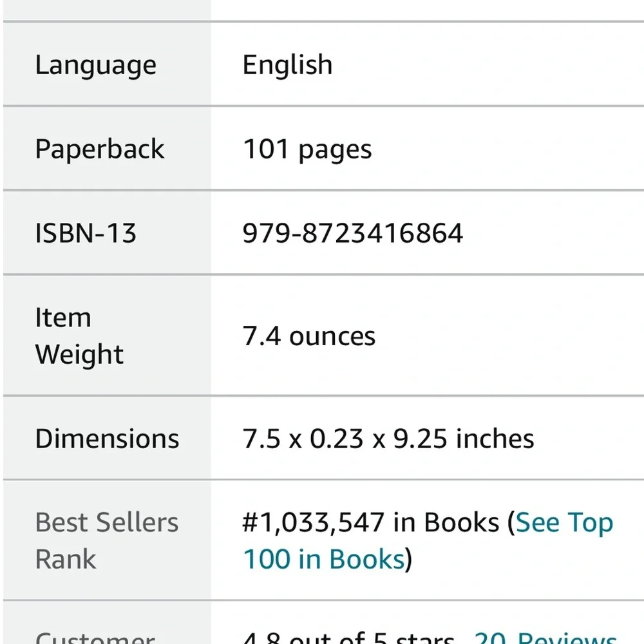Viewport: 644px width, 644px height.
Task: Click the word Rank under Best Sellers
Action: 66,559
